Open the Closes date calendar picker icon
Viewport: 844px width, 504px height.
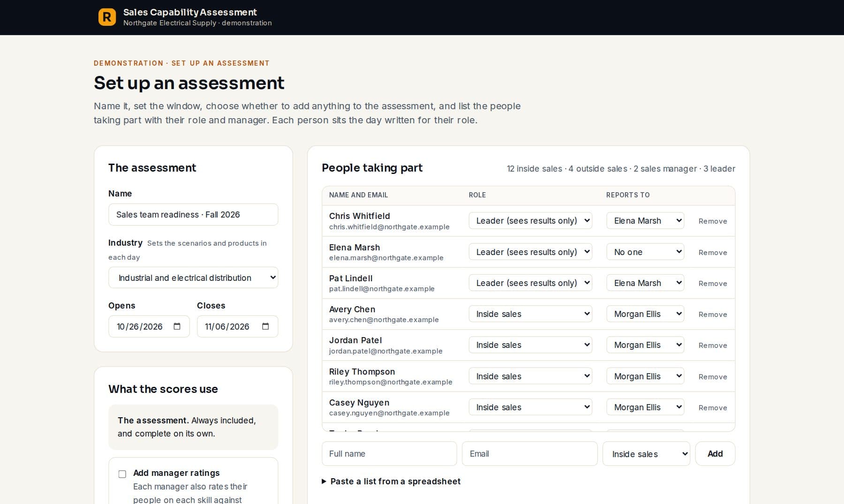tap(265, 326)
